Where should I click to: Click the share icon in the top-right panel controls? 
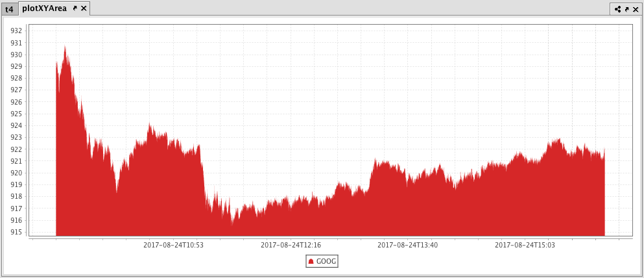click(x=618, y=9)
